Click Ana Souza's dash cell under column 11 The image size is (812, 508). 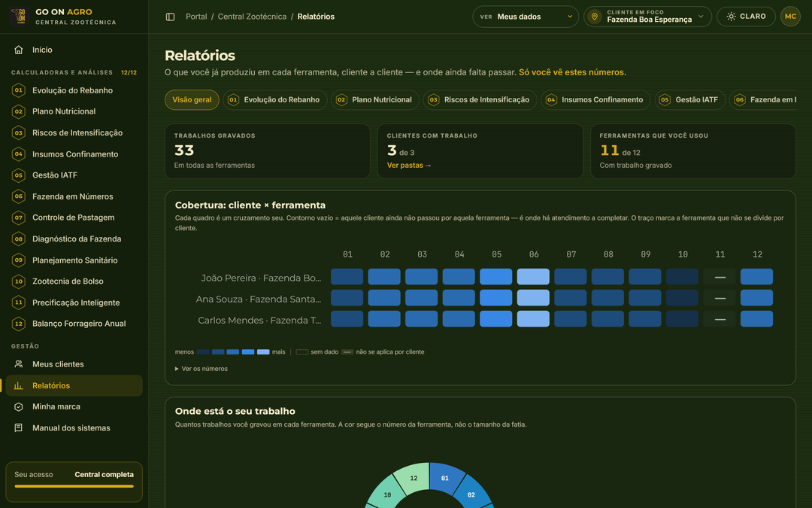(x=720, y=298)
